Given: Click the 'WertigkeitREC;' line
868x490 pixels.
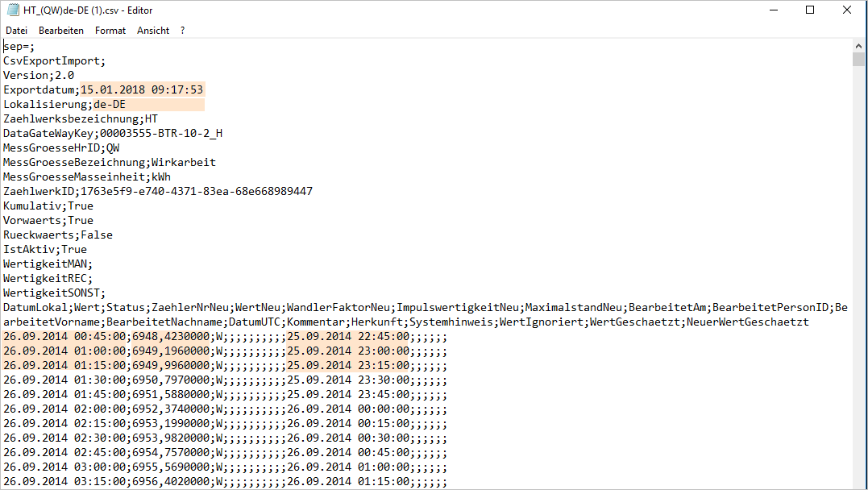Looking at the screenshot, I should tap(48, 278).
